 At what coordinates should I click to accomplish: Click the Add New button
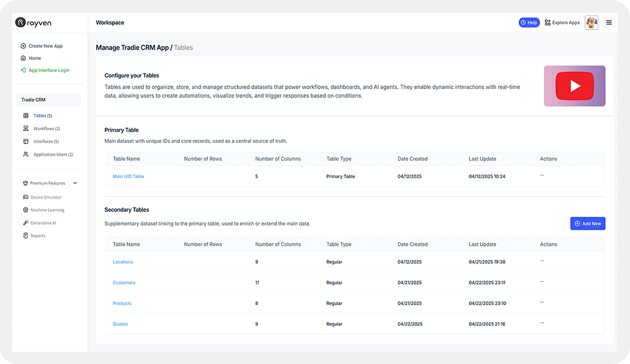click(x=587, y=223)
